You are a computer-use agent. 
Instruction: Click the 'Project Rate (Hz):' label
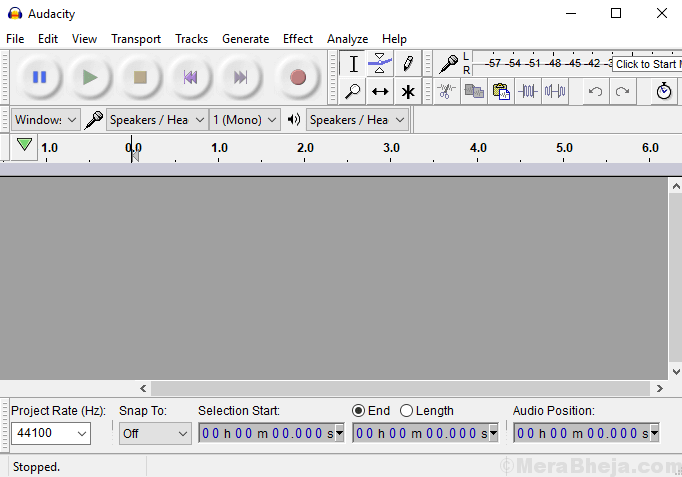click(58, 411)
